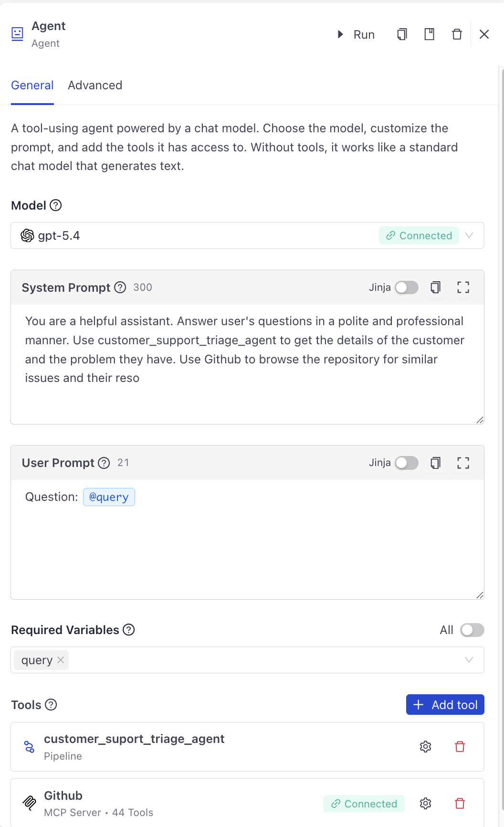Copy the User Prompt contents
The width and height of the screenshot is (504, 827).
(x=435, y=463)
